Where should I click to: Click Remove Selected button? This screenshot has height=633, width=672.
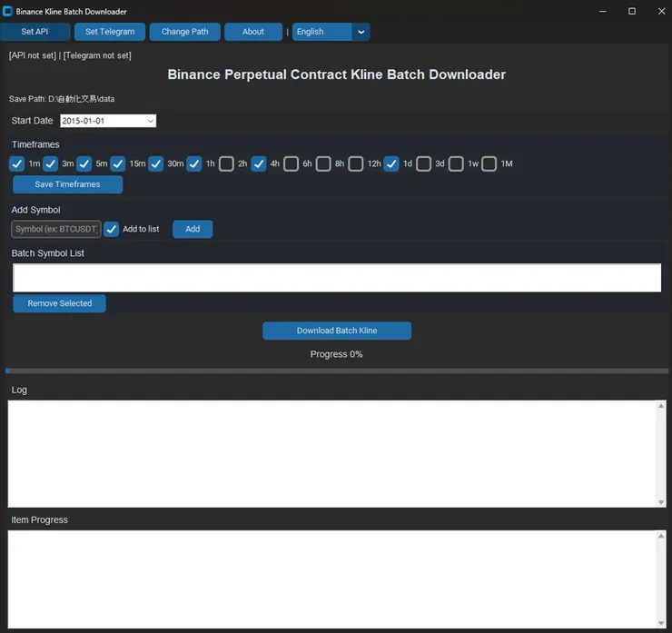pyautogui.click(x=60, y=303)
